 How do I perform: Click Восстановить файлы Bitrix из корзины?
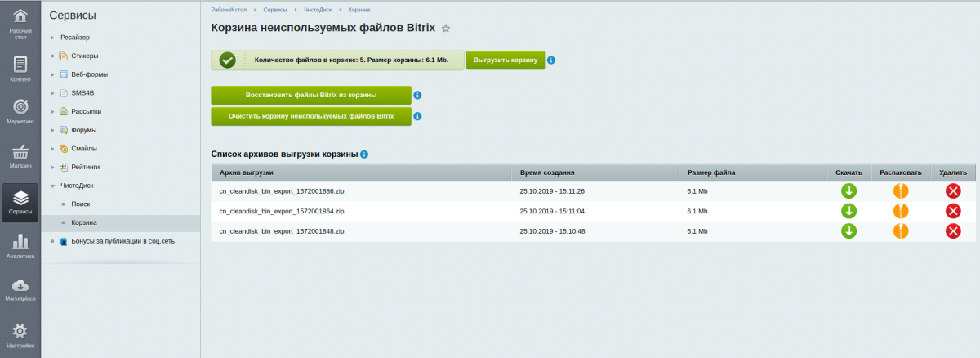click(310, 96)
